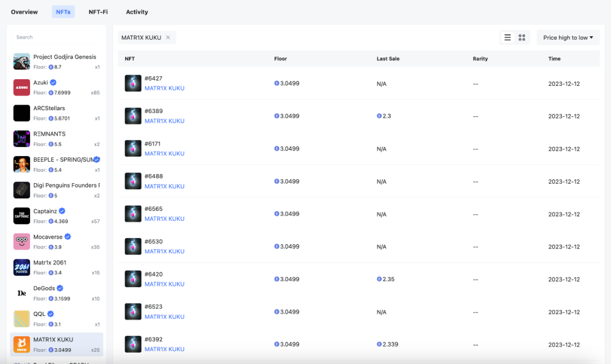Switch to grid view icon
Screen dimensions: 611x364
[522, 37]
